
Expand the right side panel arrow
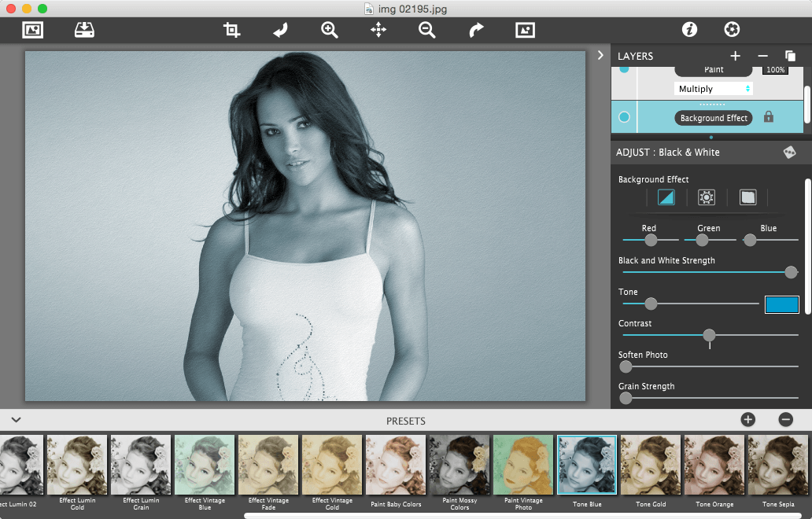(600, 55)
